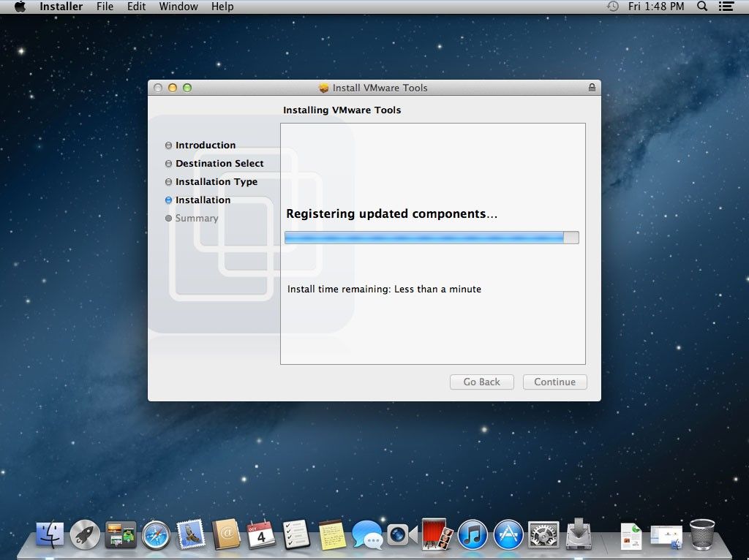Open iTunes music note in Dock
This screenshot has width=749, height=560.
(473, 534)
